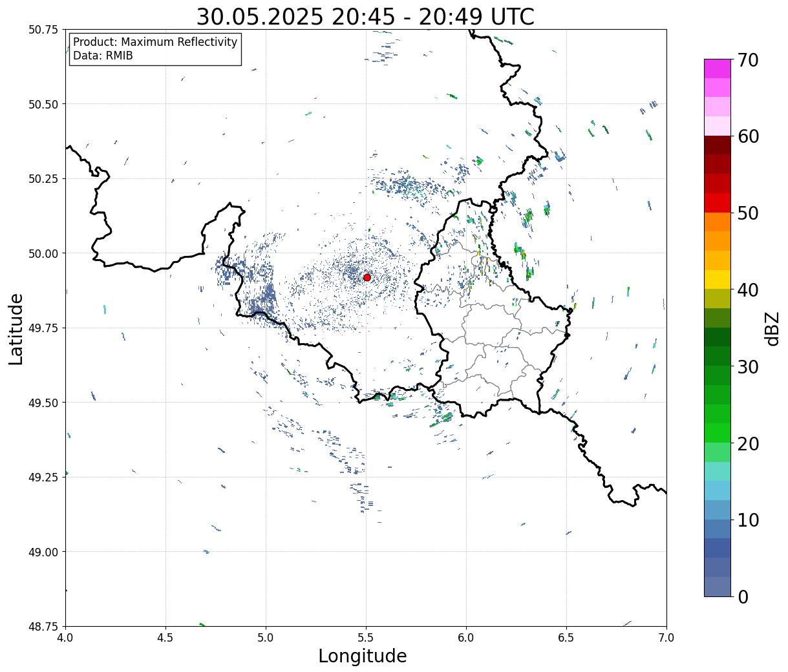Click the colorbar tick label 10
This screenshot has height=672, width=788.
coord(748,520)
